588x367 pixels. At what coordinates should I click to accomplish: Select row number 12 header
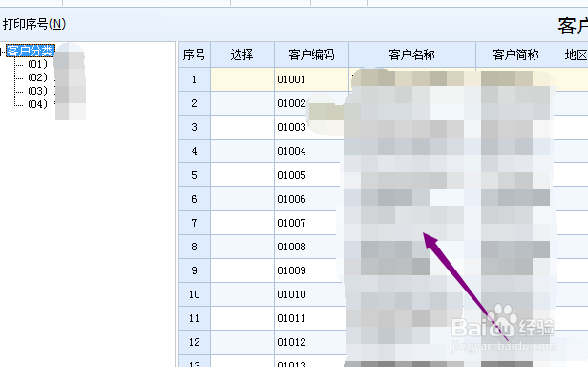pyautogui.click(x=195, y=342)
